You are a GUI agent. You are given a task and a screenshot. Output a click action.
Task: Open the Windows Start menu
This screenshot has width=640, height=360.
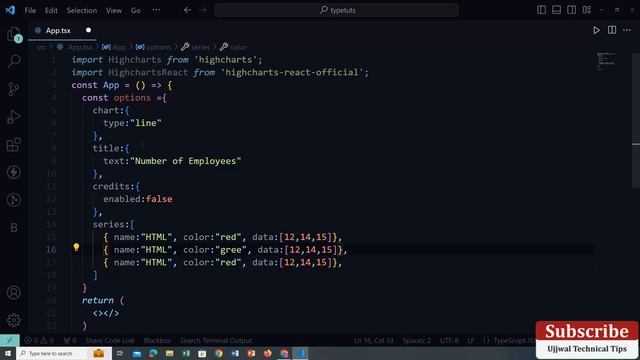(8, 353)
